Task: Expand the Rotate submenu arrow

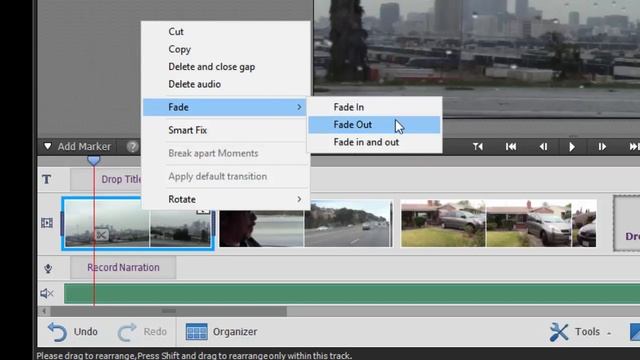Action: coord(299,199)
